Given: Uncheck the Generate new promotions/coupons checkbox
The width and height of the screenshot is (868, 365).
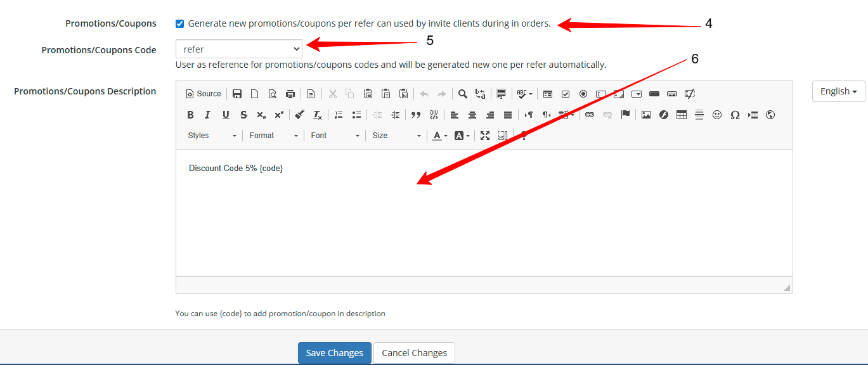Looking at the screenshot, I should 180,24.
